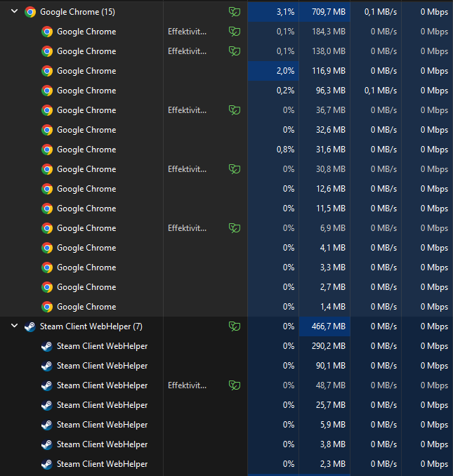Click the Steam icon of the Steam Client WebHelper (7) group
The height and width of the screenshot is (476, 453).
tap(30, 326)
